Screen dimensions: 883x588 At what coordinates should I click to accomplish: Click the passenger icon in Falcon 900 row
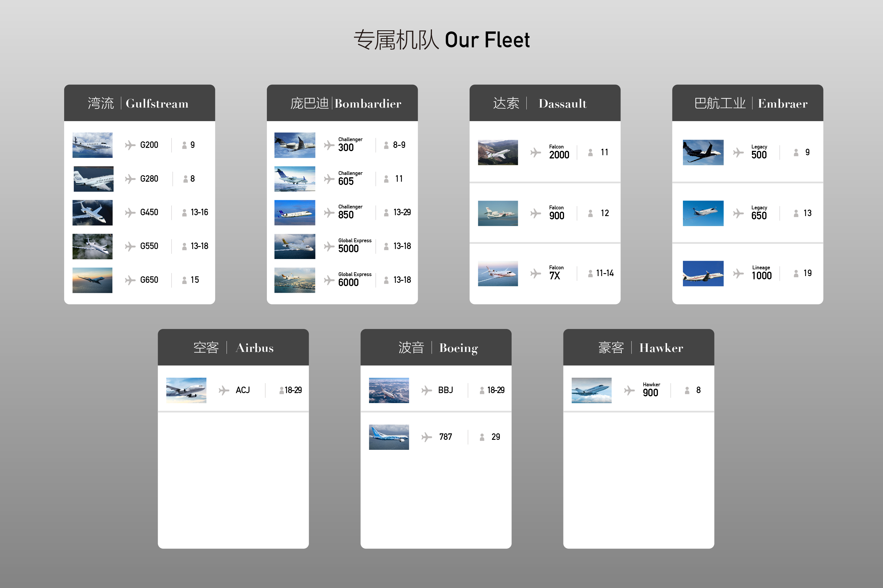point(590,213)
